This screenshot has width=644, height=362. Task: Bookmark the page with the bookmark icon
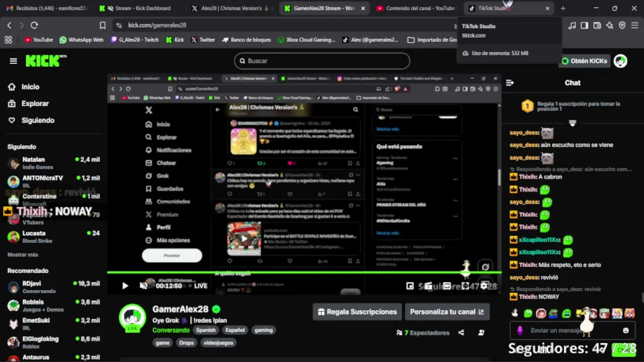[x=103, y=25]
